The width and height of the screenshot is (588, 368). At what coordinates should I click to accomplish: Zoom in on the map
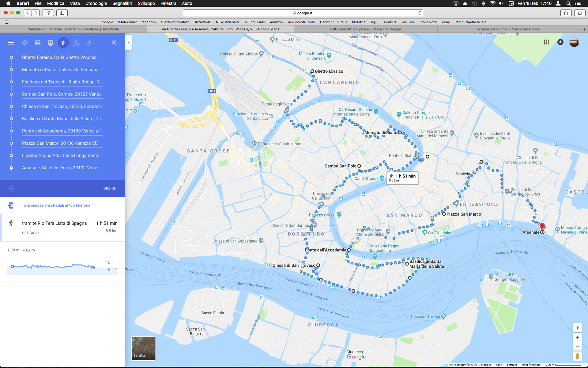coord(577,338)
